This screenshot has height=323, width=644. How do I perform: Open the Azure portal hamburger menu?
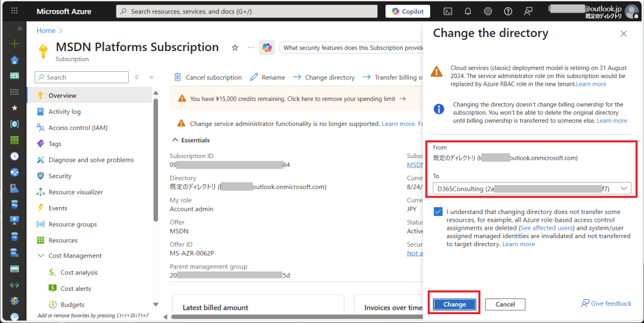[15, 11]
